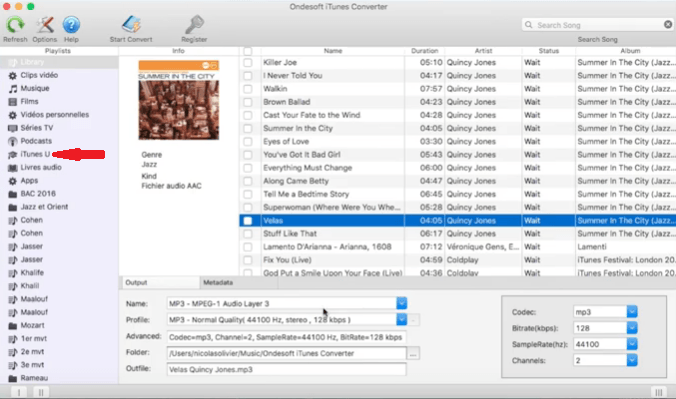Check the Velas checkbox
Screen dimensions: 676x399
[248, 221]
